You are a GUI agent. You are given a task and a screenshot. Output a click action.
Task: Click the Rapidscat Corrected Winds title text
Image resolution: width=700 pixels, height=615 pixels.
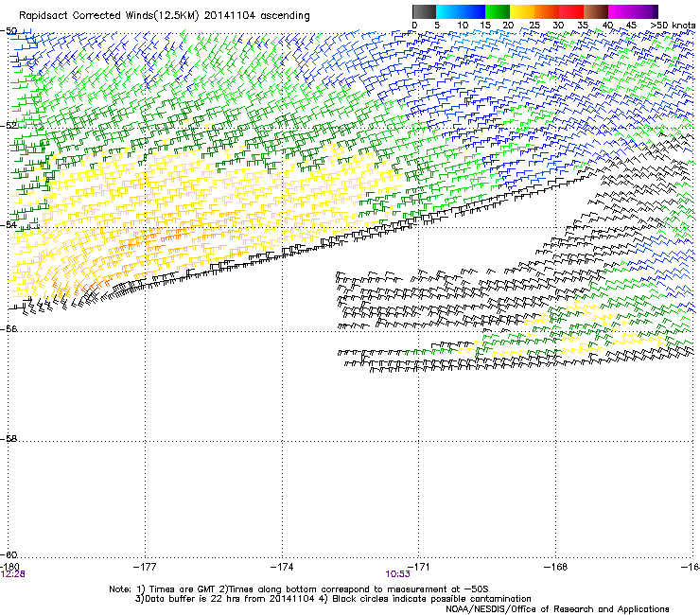[x=165, y=15]
